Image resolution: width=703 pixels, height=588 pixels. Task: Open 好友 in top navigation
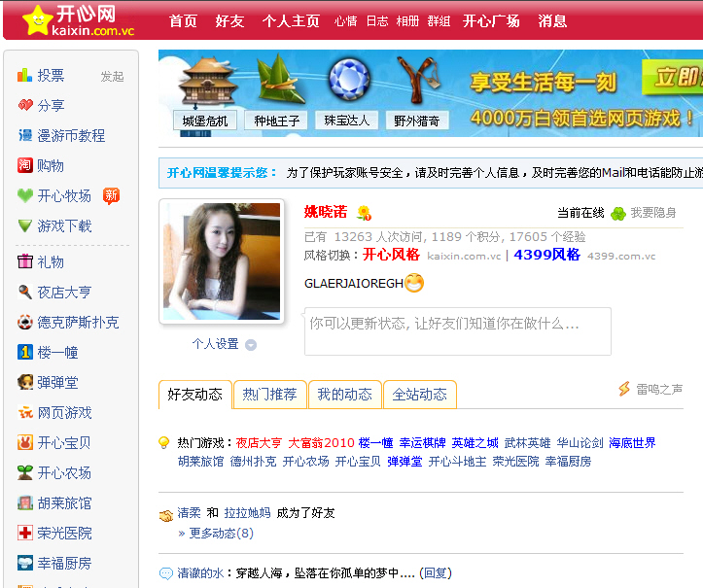pos(229,21)
